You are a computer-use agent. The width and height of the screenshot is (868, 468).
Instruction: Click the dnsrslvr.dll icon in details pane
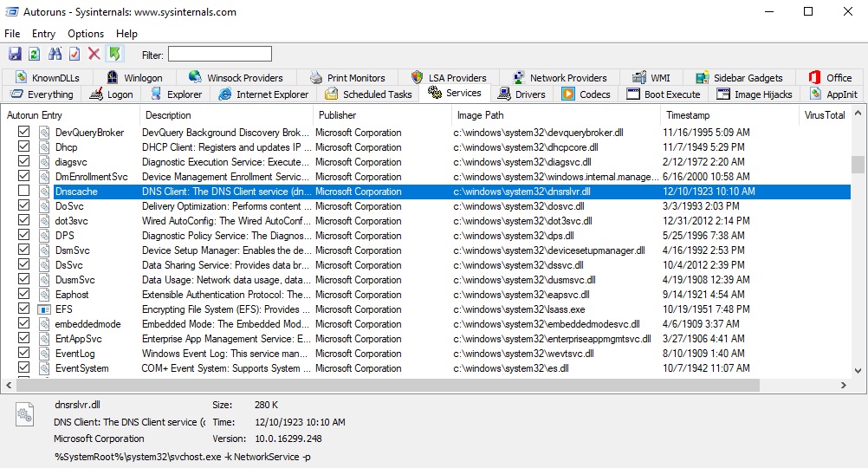(24, 415)
